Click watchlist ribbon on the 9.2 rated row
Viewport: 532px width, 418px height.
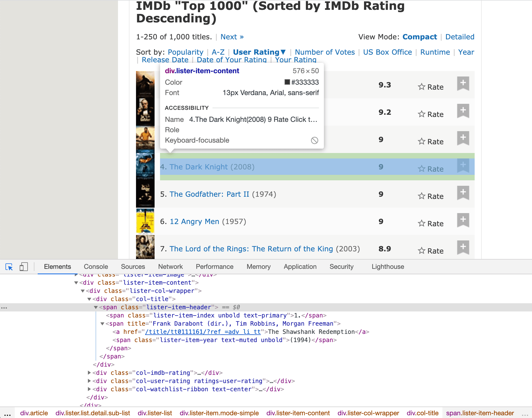pyautogui.click(x=463, y=111)
